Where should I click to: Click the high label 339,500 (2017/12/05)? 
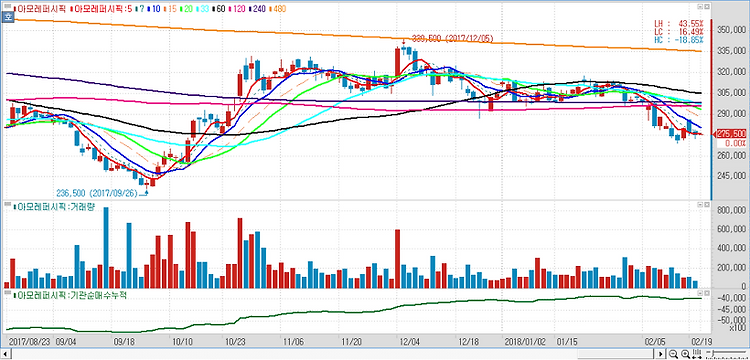(x=452, y=38)
